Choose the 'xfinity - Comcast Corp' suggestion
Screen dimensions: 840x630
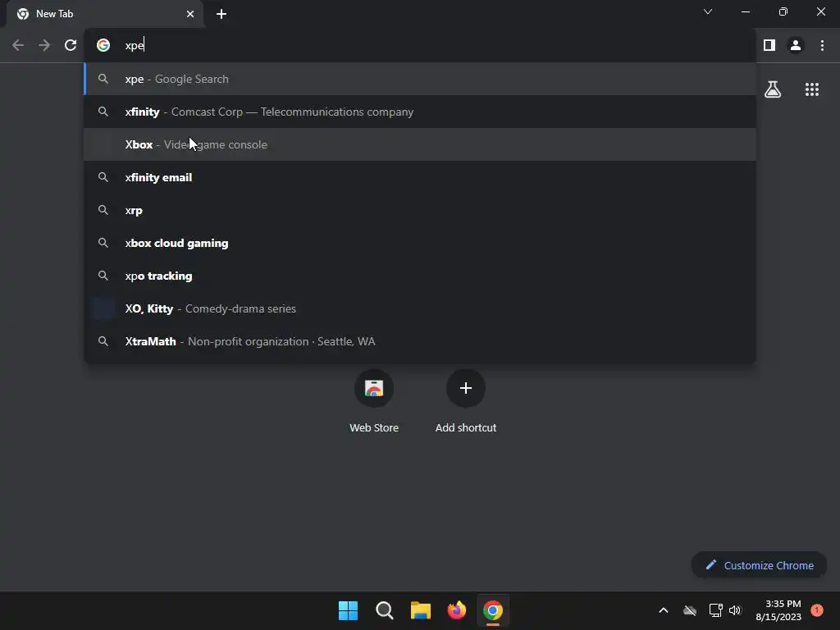pos(420,112)
